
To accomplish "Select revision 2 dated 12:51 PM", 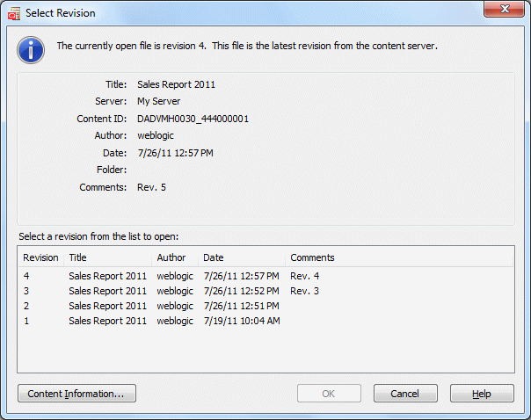I will pos(265,306).
